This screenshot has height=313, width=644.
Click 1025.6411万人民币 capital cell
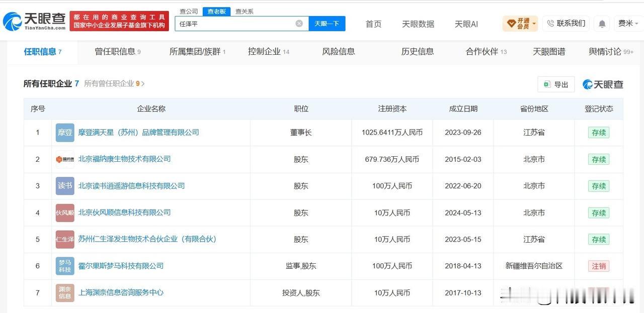click(392, 133)
